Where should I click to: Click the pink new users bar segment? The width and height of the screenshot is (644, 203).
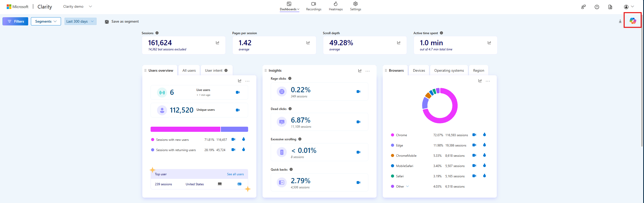[x=185, y=129]
